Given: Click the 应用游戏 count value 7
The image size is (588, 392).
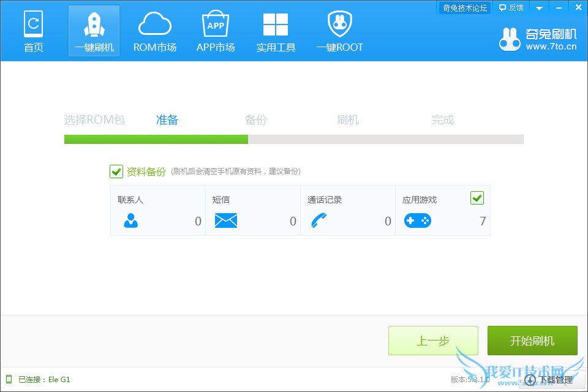Looking at the screenshot, I should 483,221.
